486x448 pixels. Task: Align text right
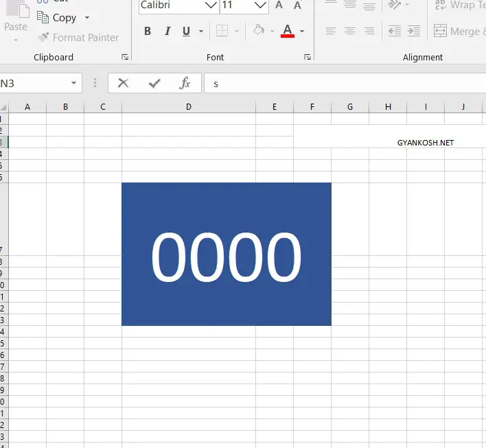(x=369, y=31)
